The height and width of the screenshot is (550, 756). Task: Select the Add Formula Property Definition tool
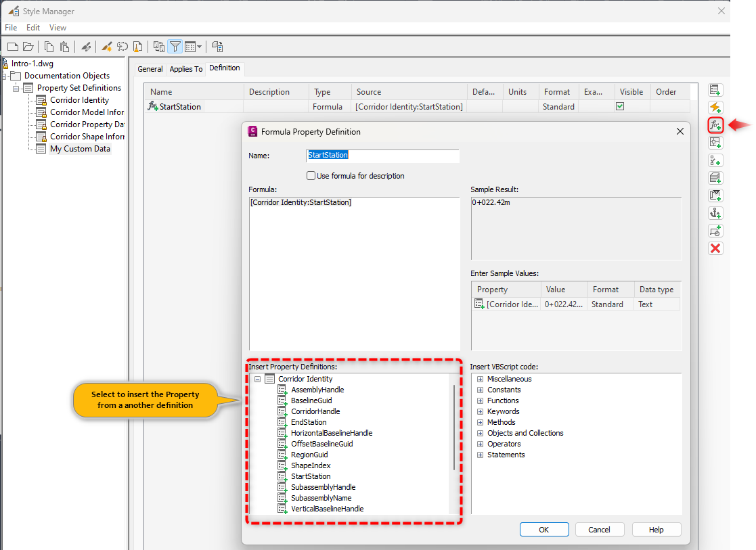715,124
